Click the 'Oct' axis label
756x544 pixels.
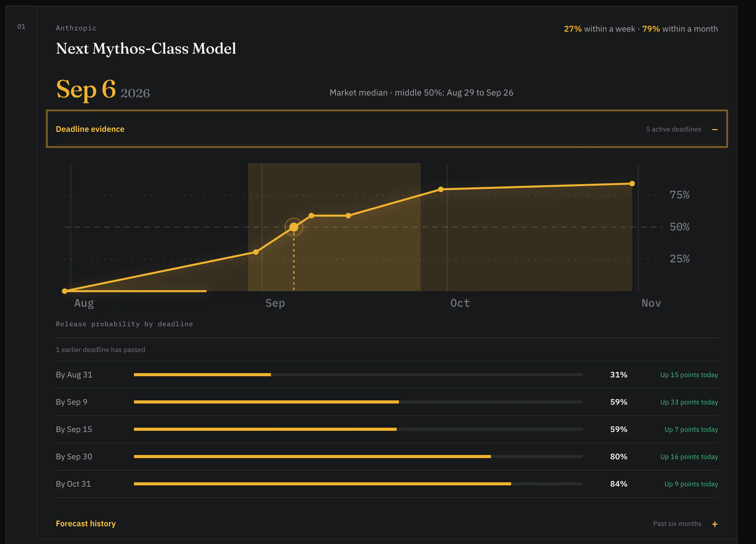pyautogui.click(x=460, y=303)
